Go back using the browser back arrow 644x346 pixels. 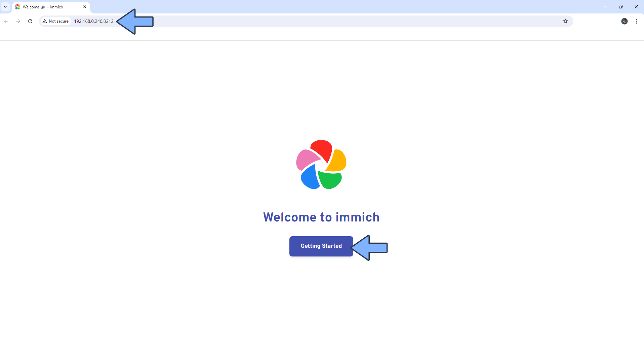click(x=6, y=21)
